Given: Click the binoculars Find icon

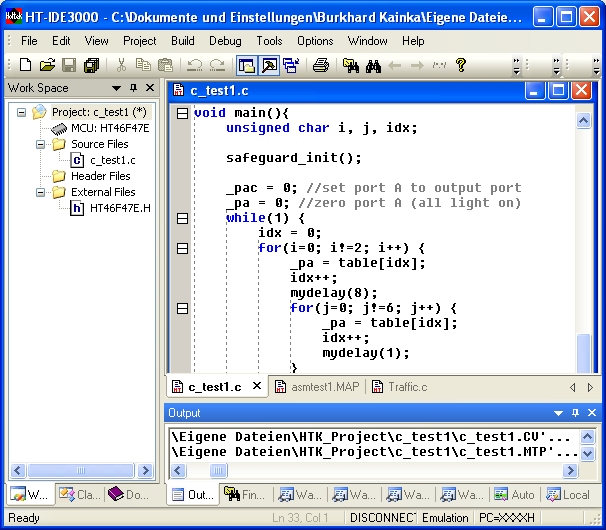Looking at the screenshot, I should coord(372,66).
